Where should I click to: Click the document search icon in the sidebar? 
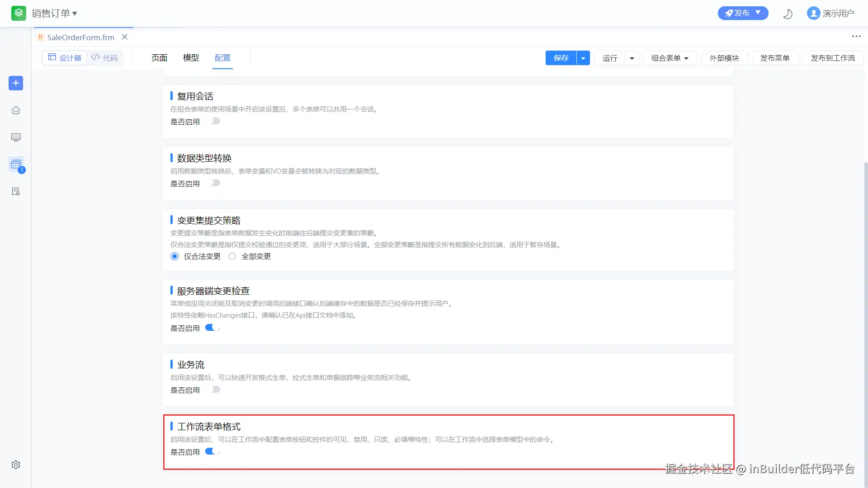tap(16, 192)
